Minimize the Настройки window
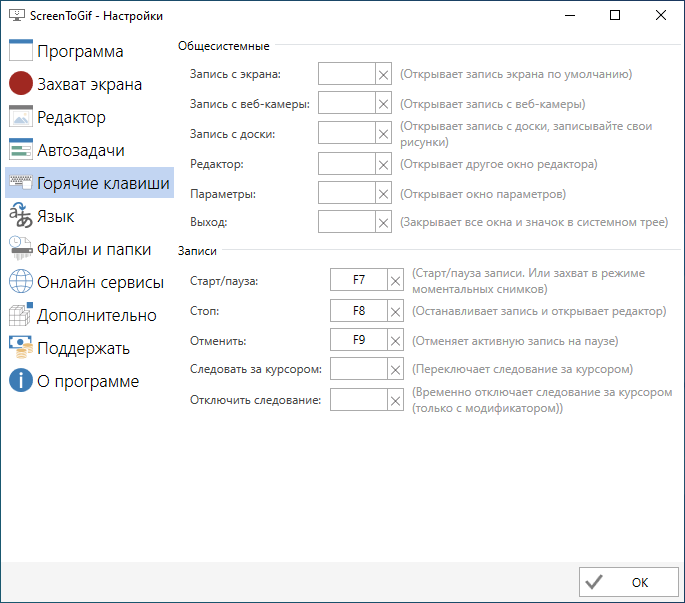685x603 pixels. [x=570, y=15]
